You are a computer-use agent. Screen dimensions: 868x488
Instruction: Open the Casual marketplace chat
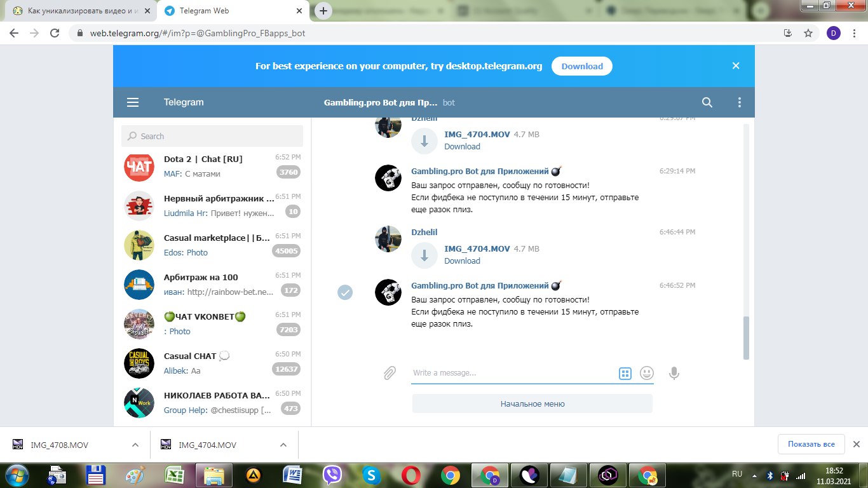pos(212,245)
